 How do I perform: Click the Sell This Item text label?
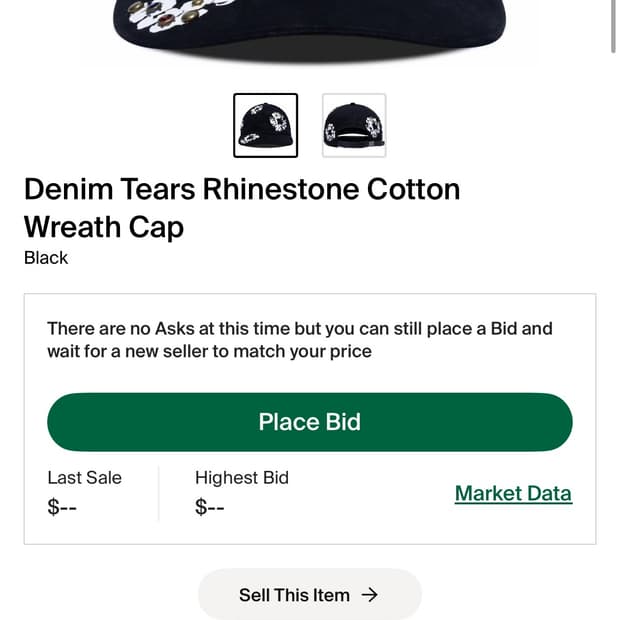[x=294, y=595]
